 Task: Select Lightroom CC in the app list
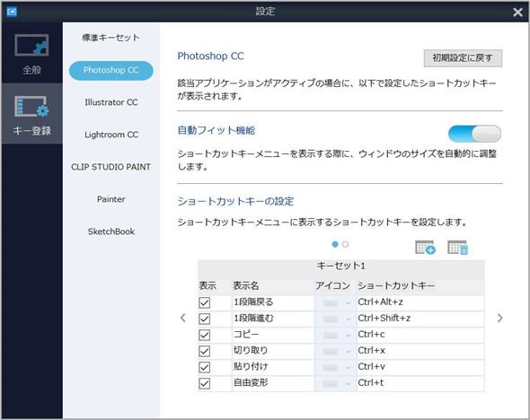click(x=110, y=135)
